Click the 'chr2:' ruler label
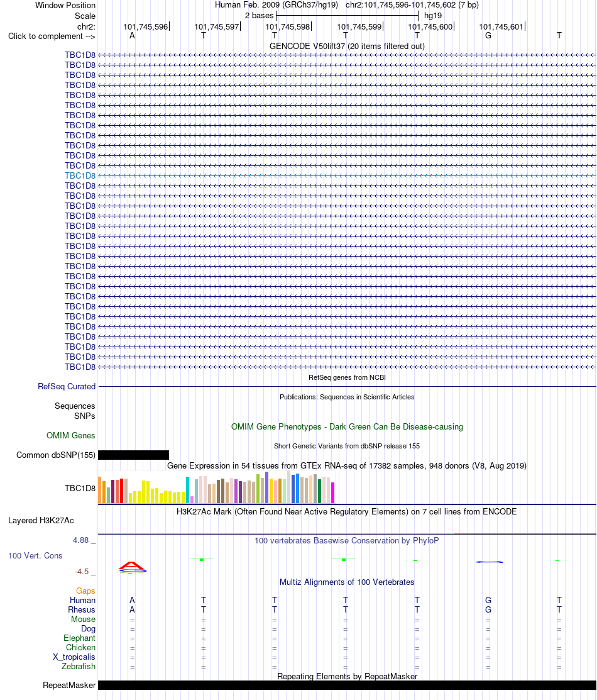Screen dimensions: 597x700 (86, 27)
